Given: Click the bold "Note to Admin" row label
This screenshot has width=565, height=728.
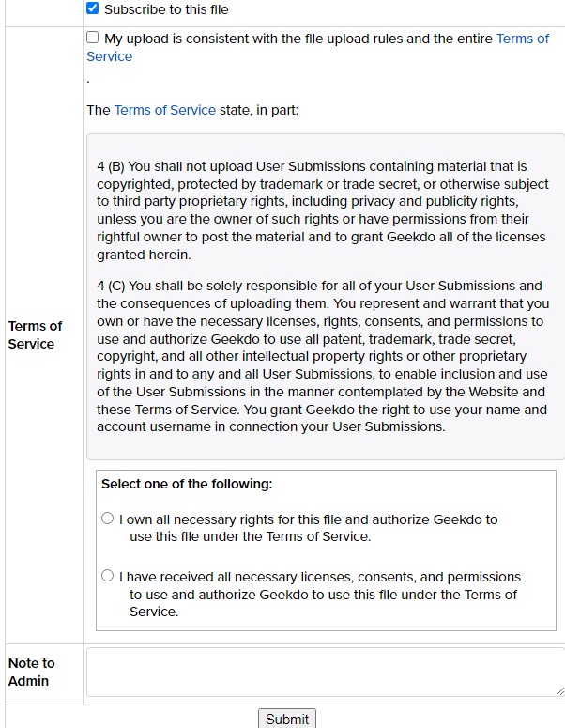Looking at the screenshot, I should coord(32,672).
